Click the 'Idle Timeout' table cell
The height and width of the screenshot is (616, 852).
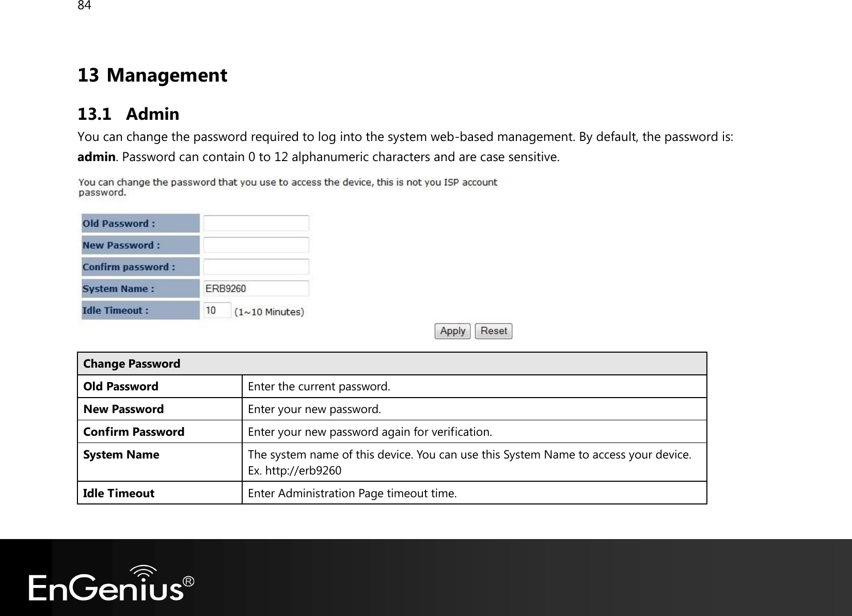pyautogui.click(x=160, y=493)
